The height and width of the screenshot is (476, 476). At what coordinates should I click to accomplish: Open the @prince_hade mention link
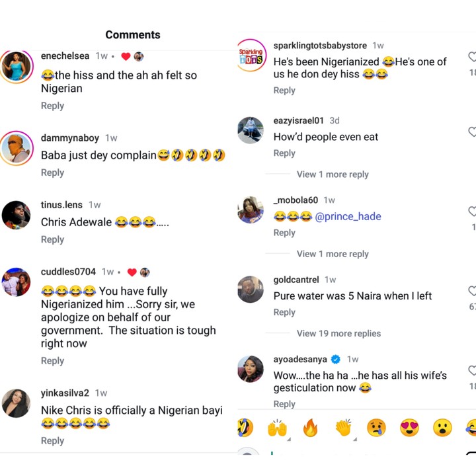pyautogui.click(x=348, y=216)
